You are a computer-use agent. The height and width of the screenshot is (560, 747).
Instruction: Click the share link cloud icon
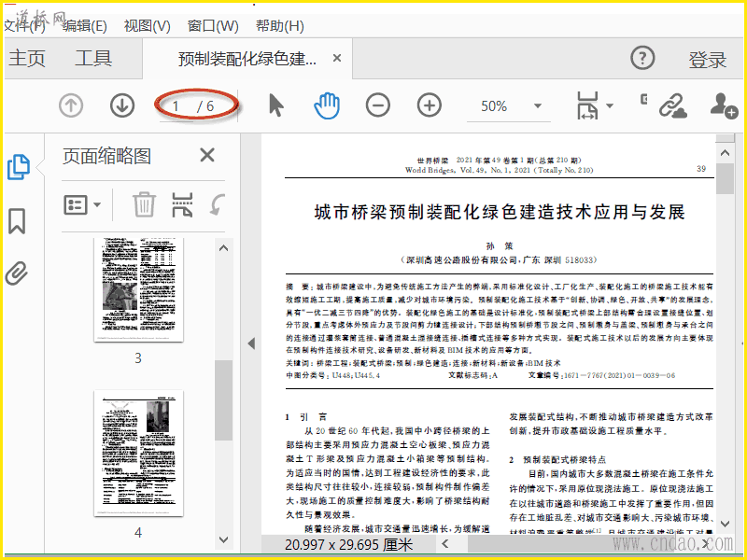[x=672, y=105]
